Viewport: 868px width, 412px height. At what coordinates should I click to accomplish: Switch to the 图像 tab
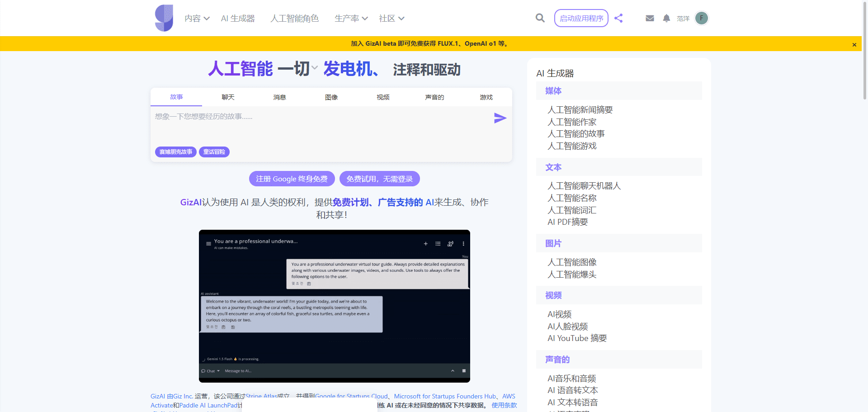[x=331, y=97]
